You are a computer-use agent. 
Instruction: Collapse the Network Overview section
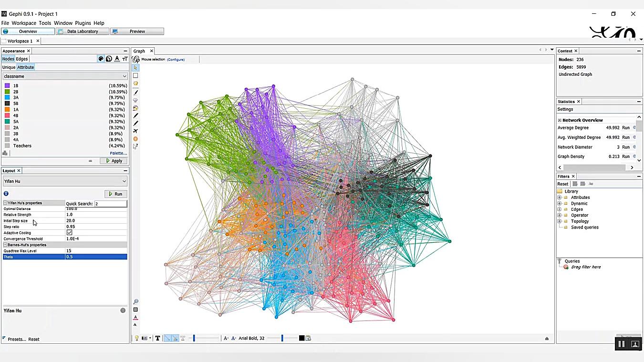[560, 120]
